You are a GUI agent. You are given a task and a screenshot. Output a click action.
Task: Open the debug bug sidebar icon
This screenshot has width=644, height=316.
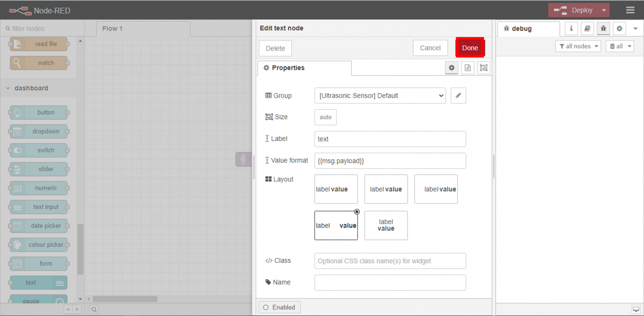pyautogui.click(x=603, y=29)
